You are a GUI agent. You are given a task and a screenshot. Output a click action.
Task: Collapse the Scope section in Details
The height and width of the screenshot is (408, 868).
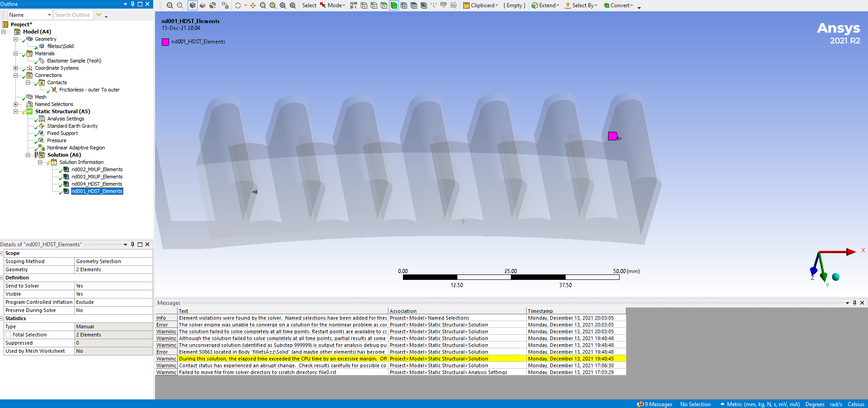[2, 254]
